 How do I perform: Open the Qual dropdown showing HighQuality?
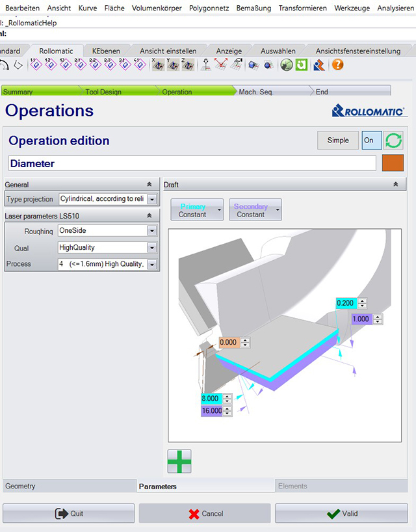(x=152, y=248)
